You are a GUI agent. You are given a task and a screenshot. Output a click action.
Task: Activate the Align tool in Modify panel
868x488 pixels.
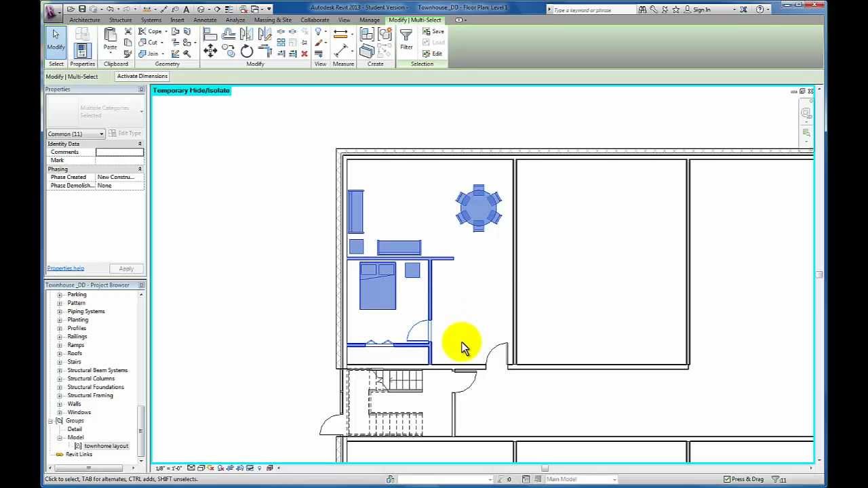coord(210,35)
